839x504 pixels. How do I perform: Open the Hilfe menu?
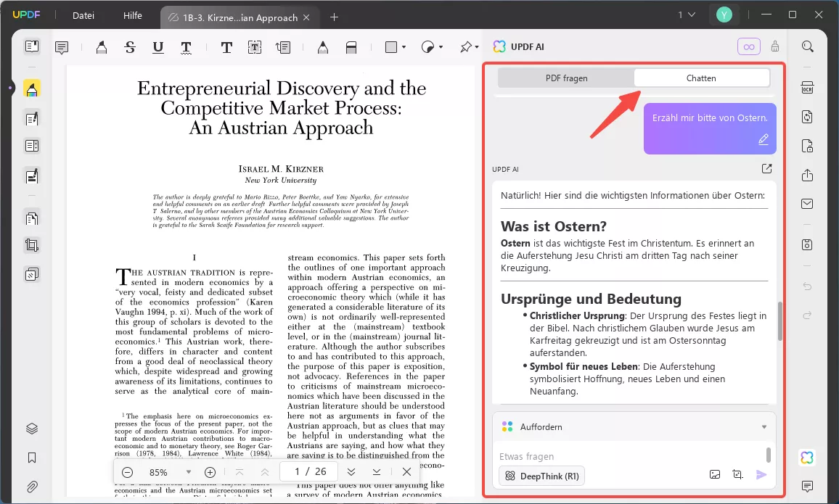pyautogui.click(x=133, y=15)
